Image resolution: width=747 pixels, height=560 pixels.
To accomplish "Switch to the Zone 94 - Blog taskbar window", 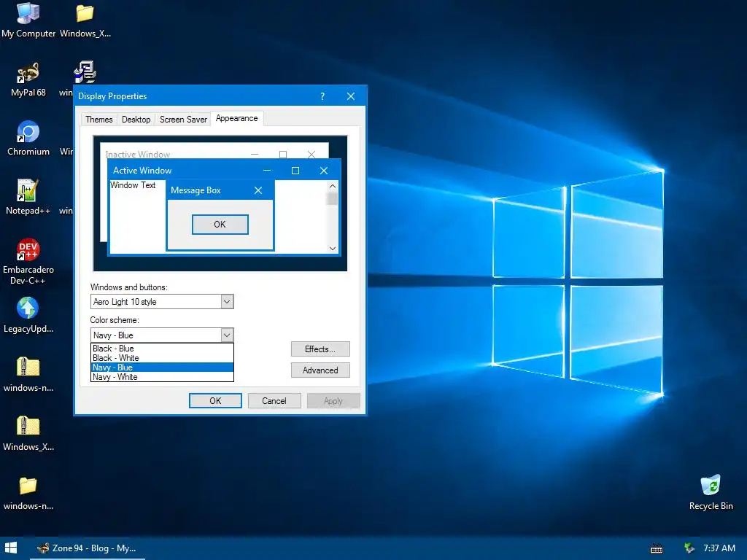I will 88,548.
